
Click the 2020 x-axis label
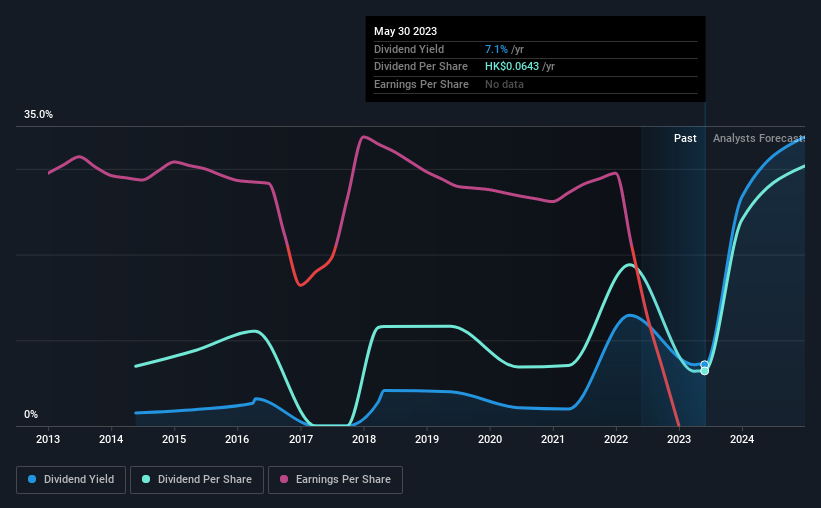pyautogui.click(x=490, y=439)
